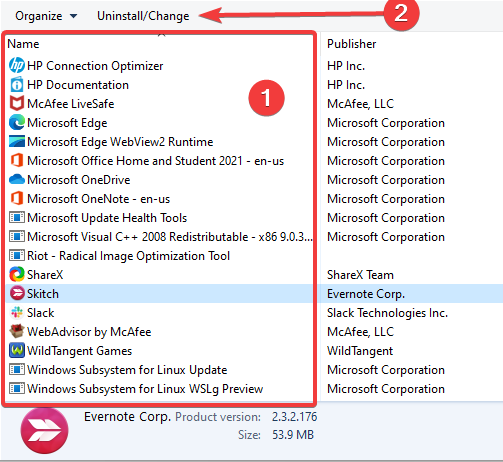Screen dimensions: 503x462
Task: Select Microsoft Office Home and Student 2021
Action: [155, 161]
